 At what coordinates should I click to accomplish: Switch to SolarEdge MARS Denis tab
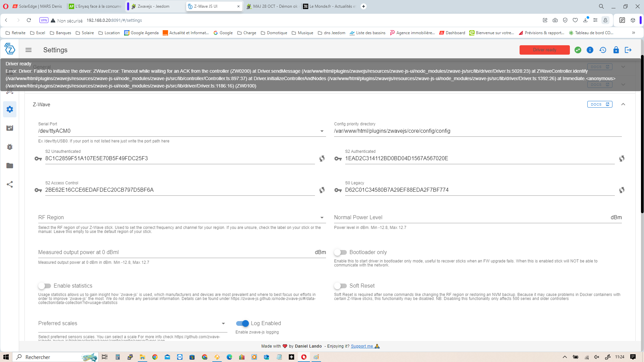[37, 6]
